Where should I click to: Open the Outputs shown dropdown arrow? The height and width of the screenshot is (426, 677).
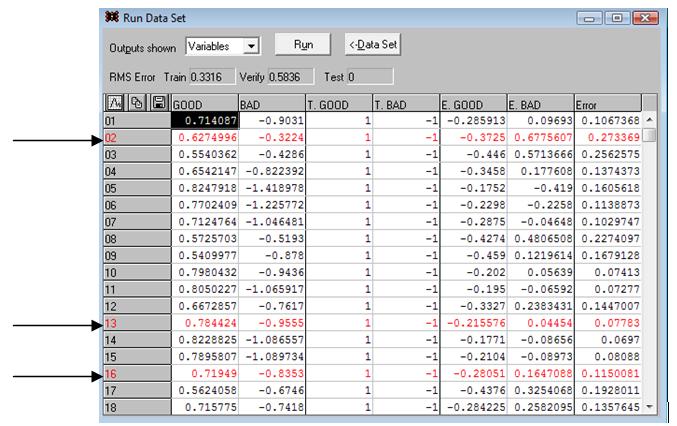(251, 46)
